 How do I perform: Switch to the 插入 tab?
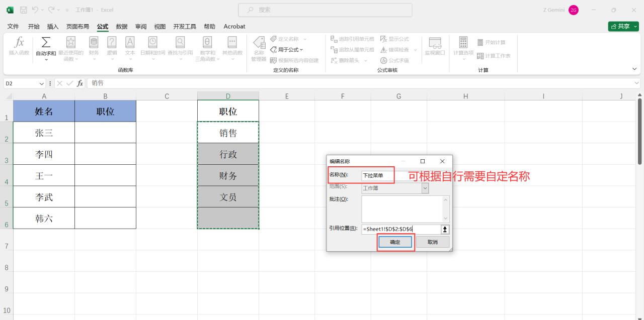pyautogui.click(x=53, y=26)
